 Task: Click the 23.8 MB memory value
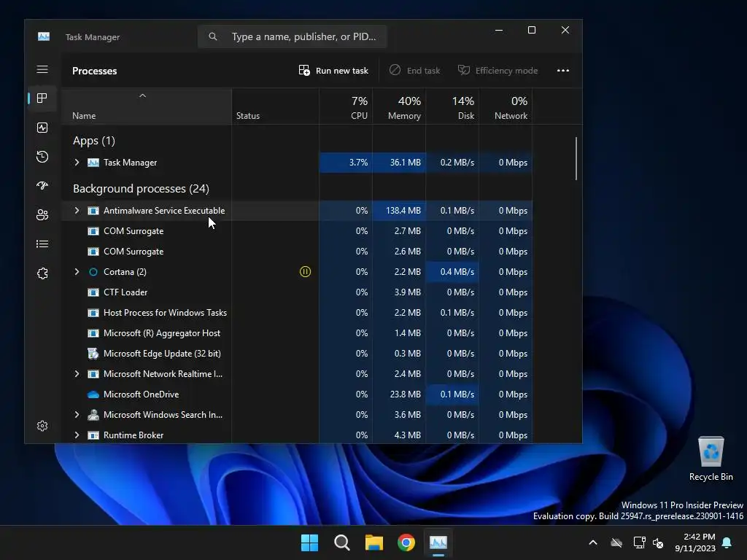406,394
